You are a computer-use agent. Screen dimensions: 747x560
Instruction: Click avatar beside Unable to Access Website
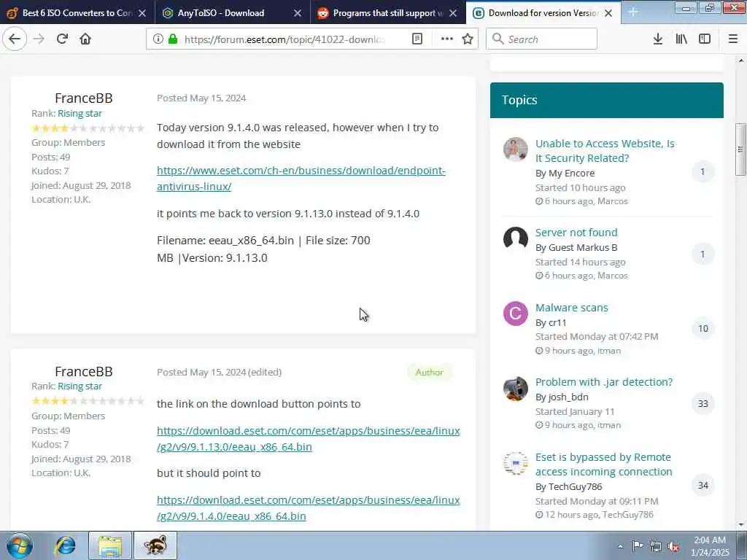pos(516,149)
